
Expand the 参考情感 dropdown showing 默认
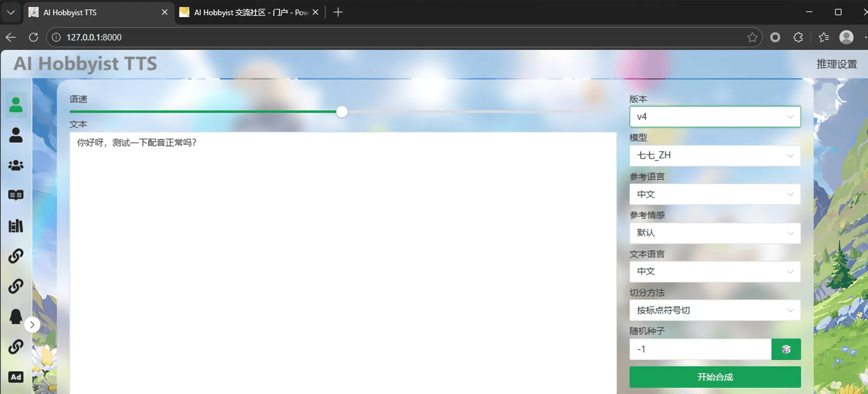pyautogui.click(x=715, y=233)
